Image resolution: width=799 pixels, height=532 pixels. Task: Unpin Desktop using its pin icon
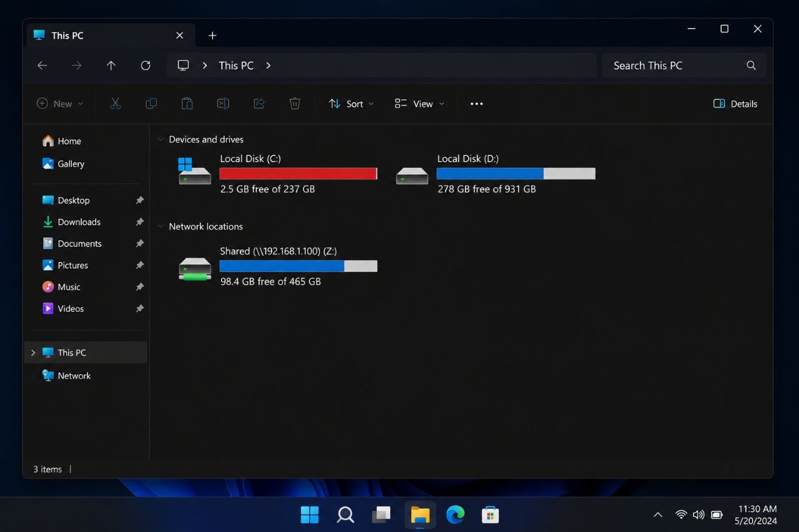140,200
